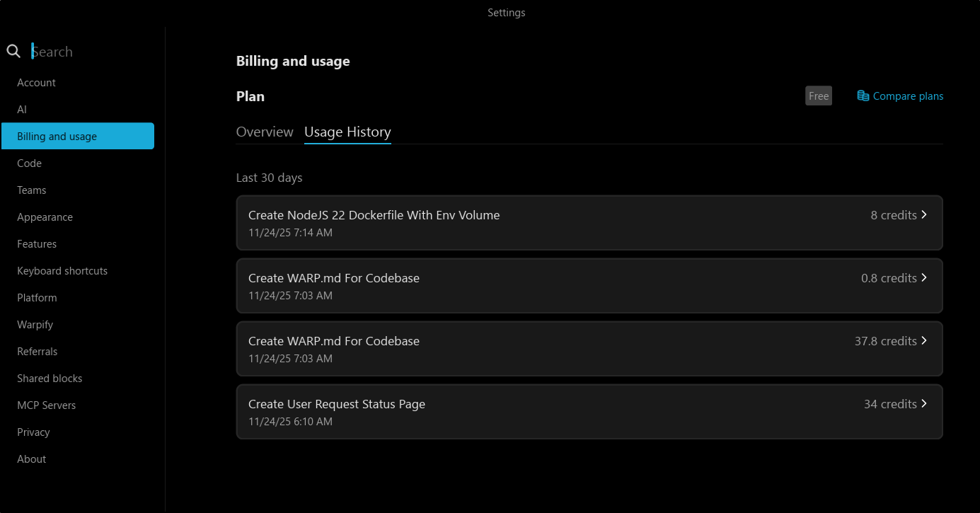This screenshot has height=513, width=980.
Task: Navigate to Keyboard shortcuts settings
Action: click(62, 271)
